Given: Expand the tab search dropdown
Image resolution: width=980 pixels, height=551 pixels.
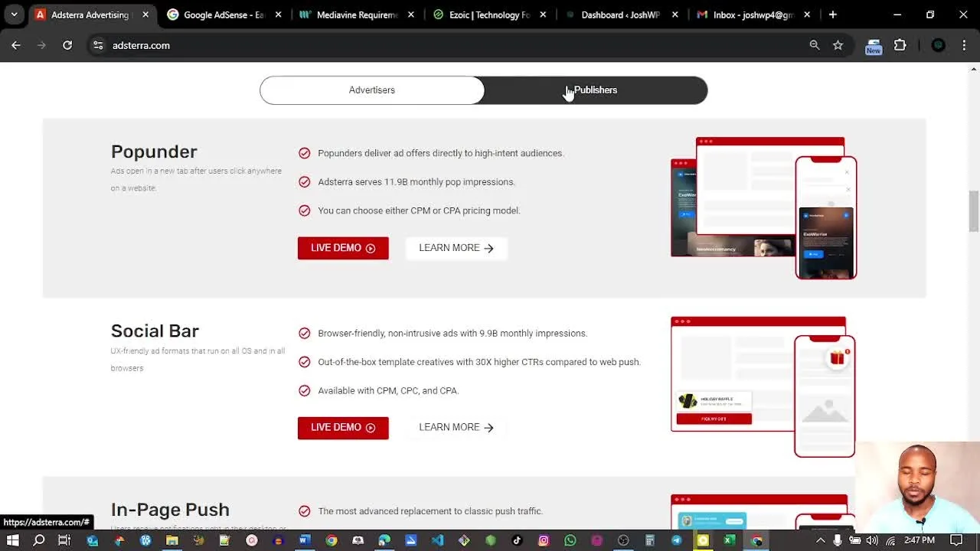Looking at the screenshot, I should pos(14,15).
